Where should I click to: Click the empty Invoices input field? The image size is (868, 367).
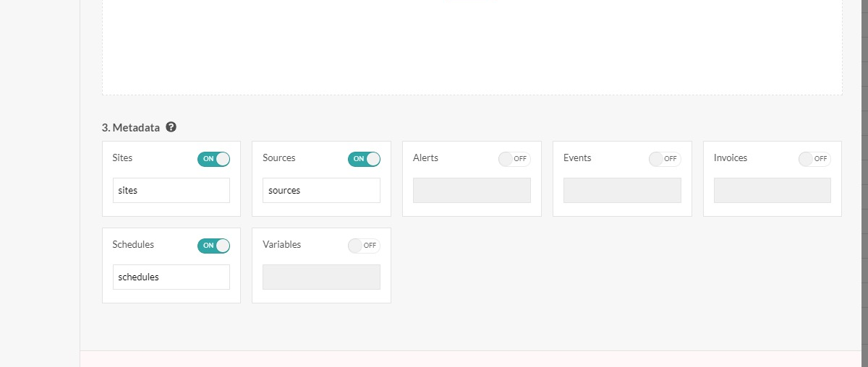point(772,191)
